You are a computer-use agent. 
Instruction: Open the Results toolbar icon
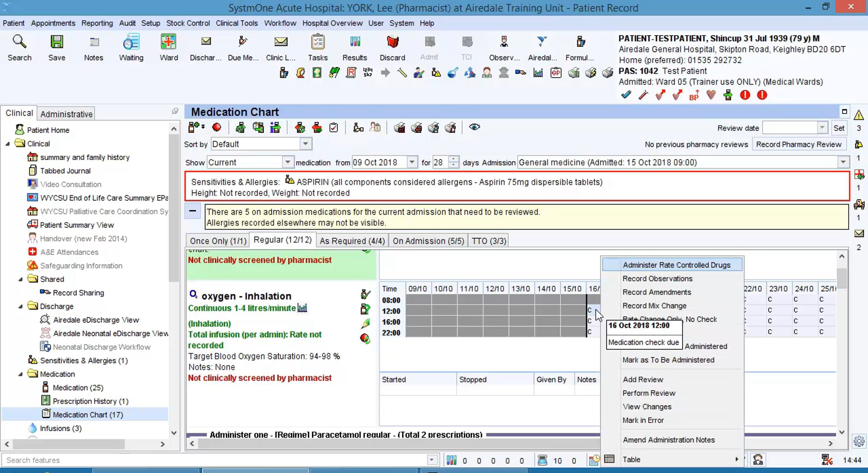pos(355,48)
